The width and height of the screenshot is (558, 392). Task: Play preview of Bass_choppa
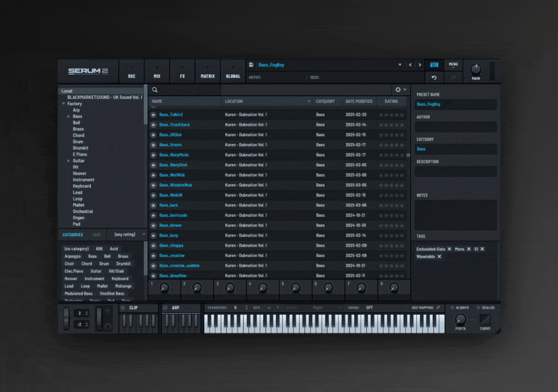click(153, 246)
